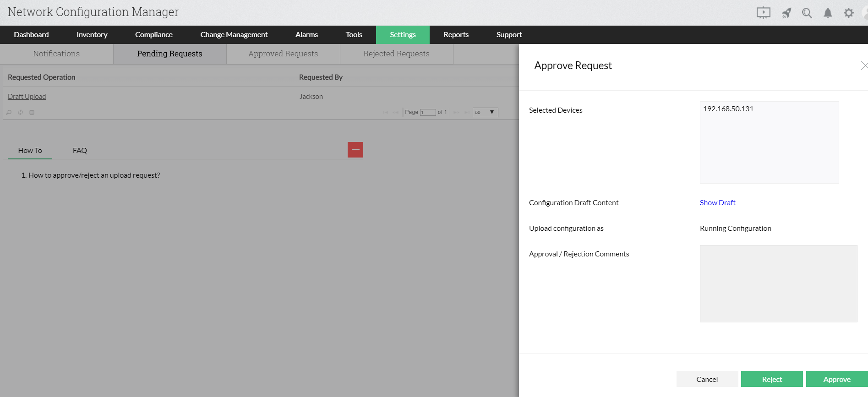Go to first page of table
Image resolution: width=868 pixels, height=397 pixels.
[x=385, y=112]
